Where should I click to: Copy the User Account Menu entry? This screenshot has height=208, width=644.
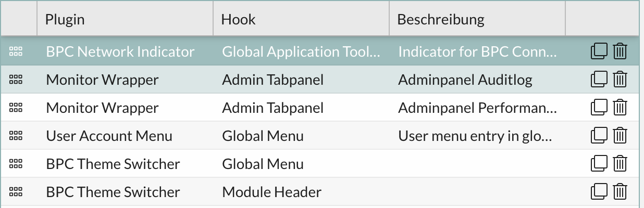tap(599, 136)
